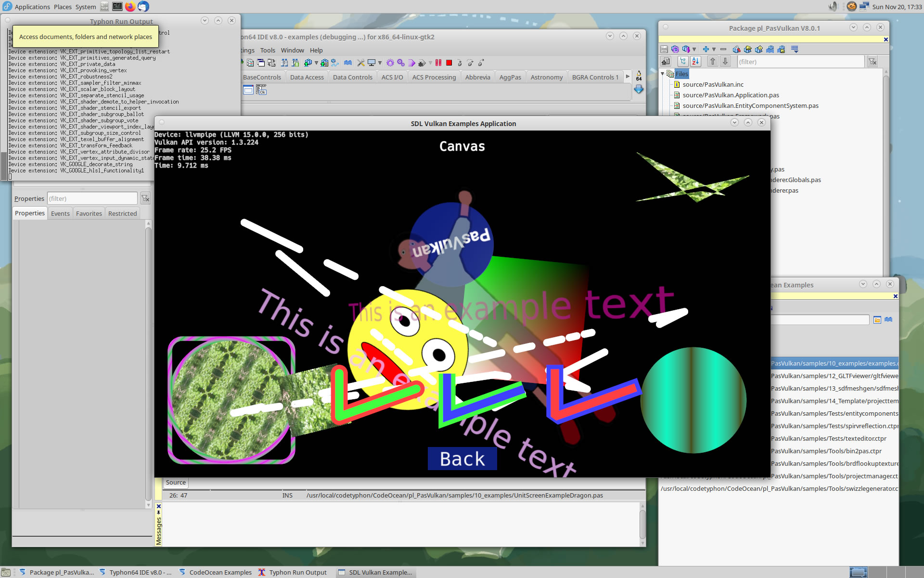Click into the package files filter field
This screenshot has height=578, width=924.
(x=800, y=62)
